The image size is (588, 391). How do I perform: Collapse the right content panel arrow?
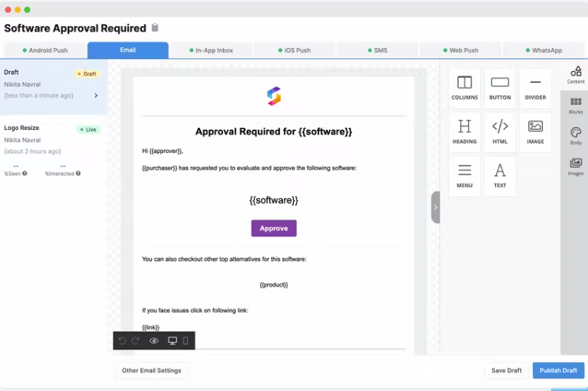click(435, 207)
